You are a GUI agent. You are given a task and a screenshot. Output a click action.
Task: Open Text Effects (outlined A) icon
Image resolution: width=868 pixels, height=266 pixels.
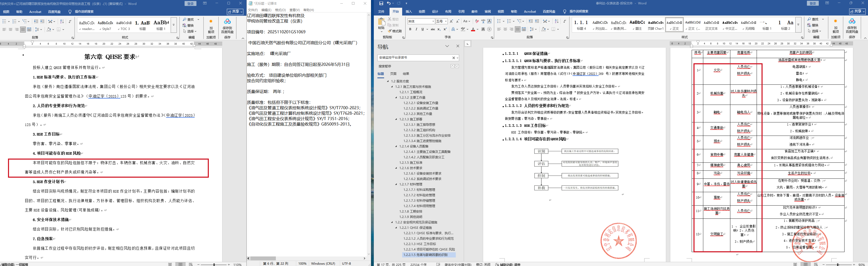pyautogui.click(x=453, y=29)
